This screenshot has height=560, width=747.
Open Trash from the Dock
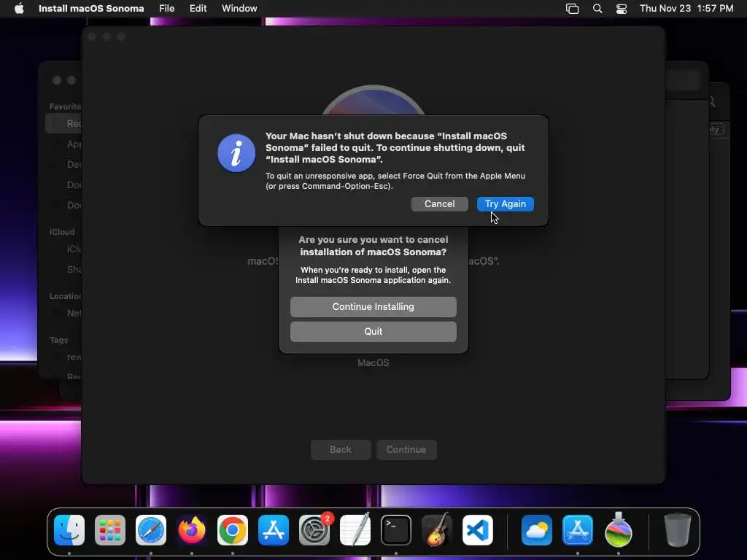pos(677,530)
